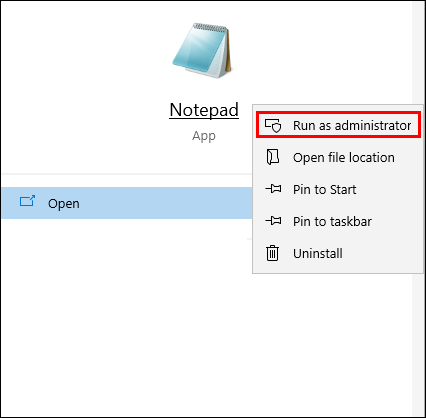
Task: Click the large Notepad app icon
Action: pyautogui.click(x=202, y=50)
